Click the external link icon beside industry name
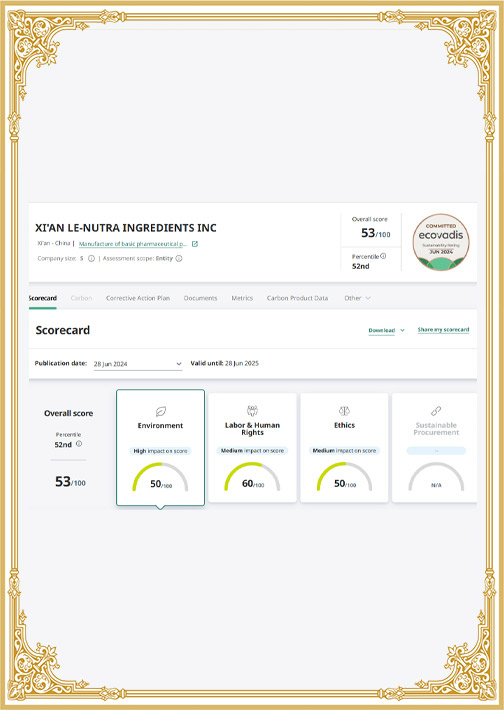Screen dimensions: 504x710 (195, 244)
